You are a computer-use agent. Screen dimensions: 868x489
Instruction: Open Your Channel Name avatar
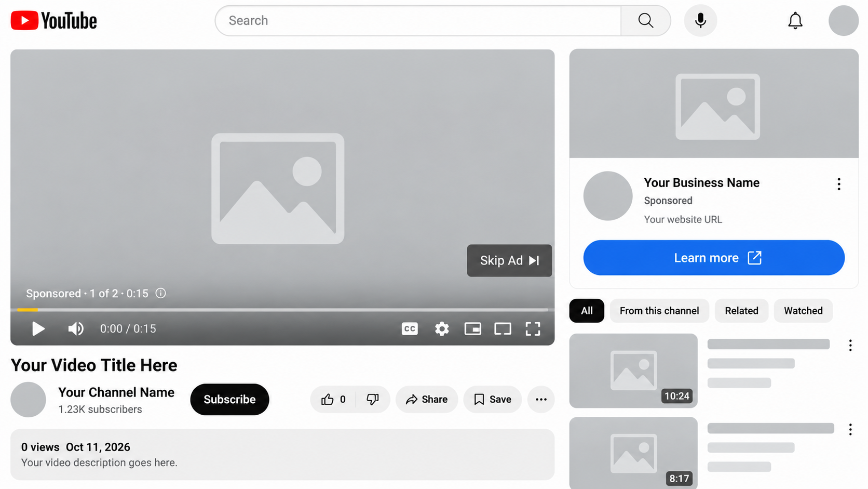point(28,400)
